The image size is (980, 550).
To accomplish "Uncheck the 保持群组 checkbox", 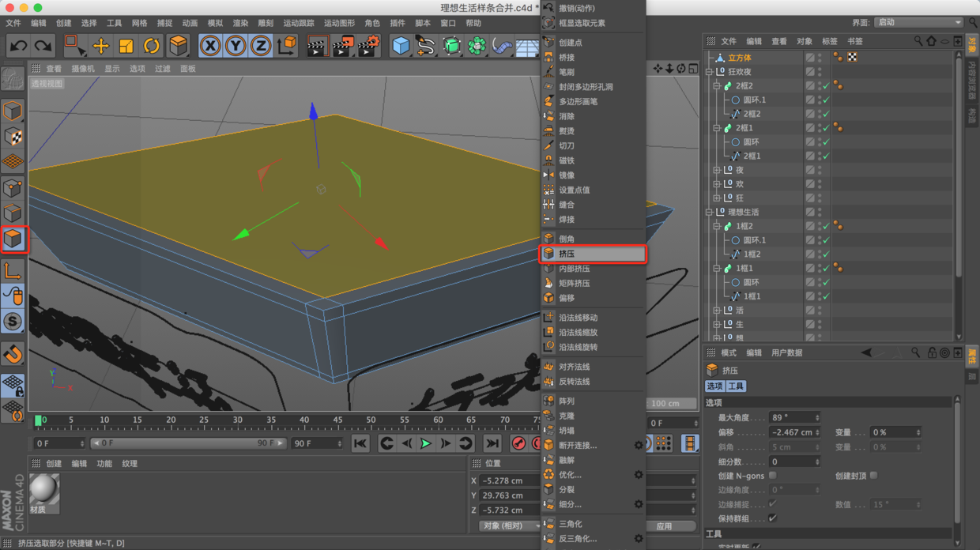I will click(773, 518).
